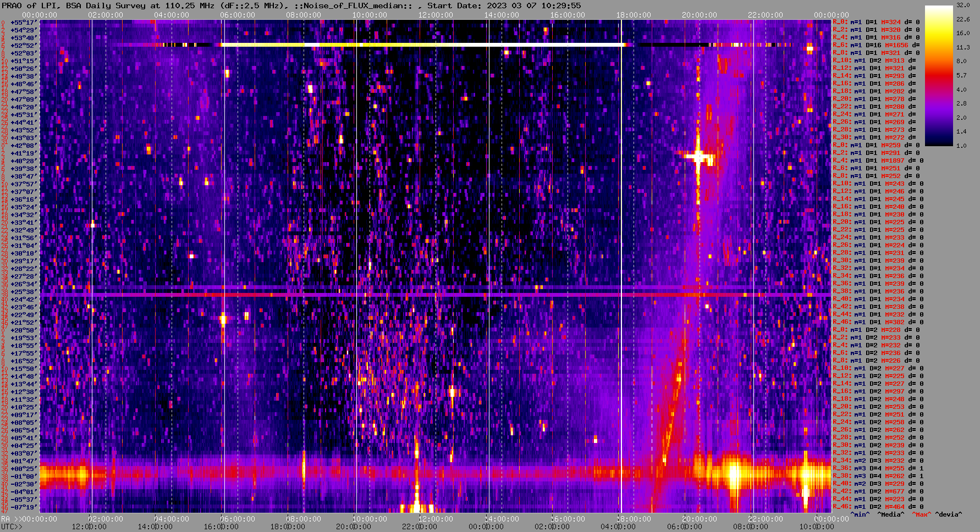980x532 pixels.
Task: Select the +55°17' declination label
Action: 24,23
